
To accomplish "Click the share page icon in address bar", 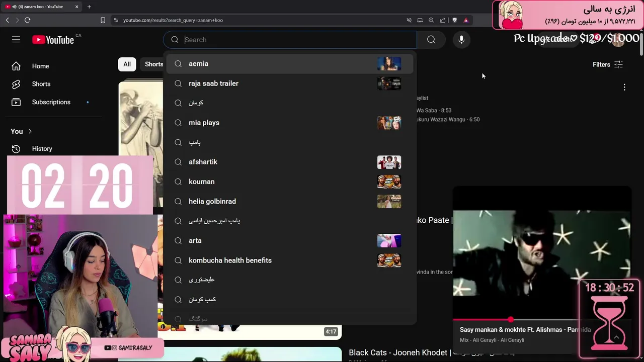I will 443,20.
